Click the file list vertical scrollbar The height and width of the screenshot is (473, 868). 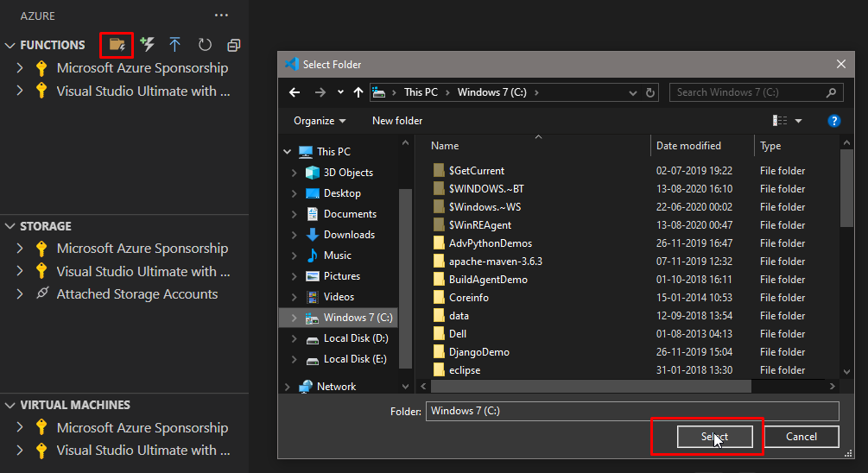pyautogui.click(x=846, y=188)
